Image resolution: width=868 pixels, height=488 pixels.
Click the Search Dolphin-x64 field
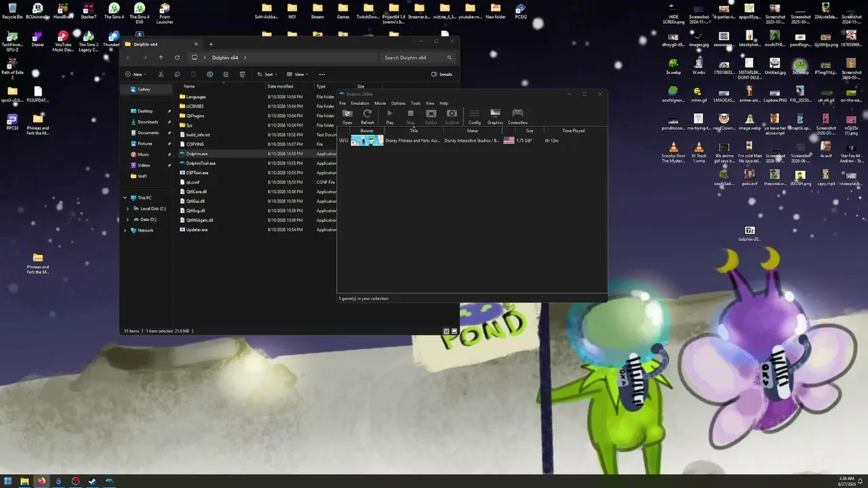417,58
